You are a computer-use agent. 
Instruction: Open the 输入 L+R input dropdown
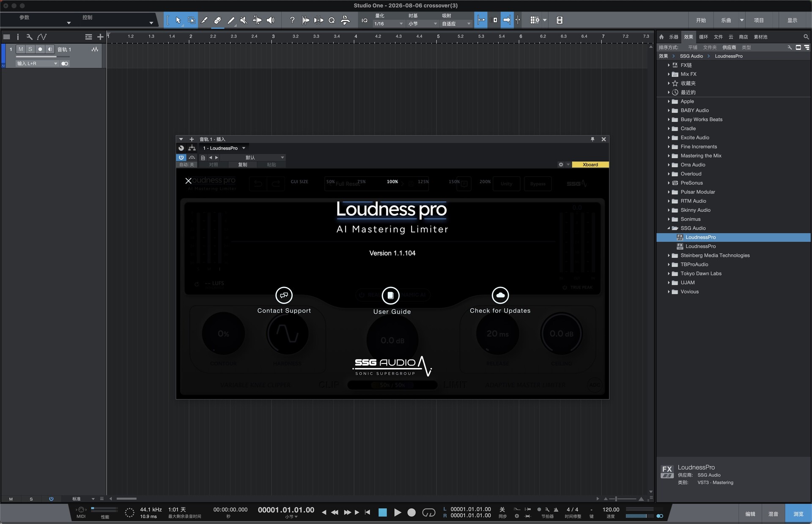point(37,63)
